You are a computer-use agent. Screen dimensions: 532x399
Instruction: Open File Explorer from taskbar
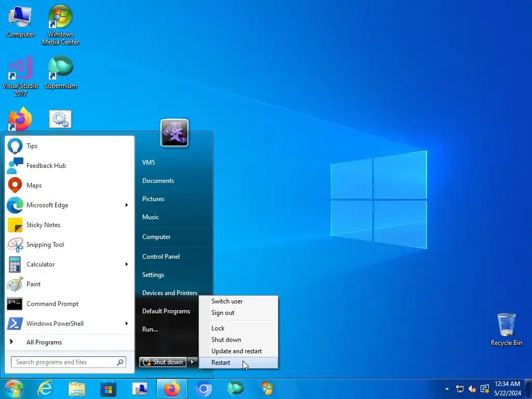point(77,389)
